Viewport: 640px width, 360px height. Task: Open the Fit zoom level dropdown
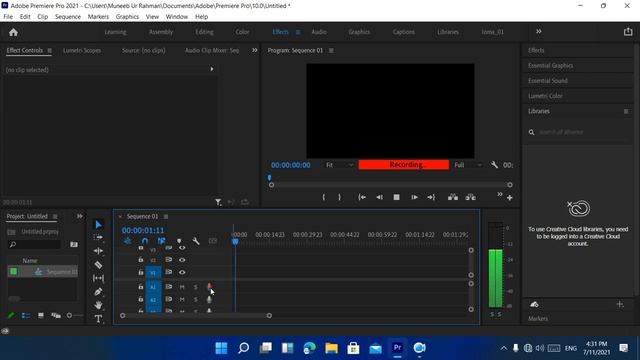(x=339, y=165)
